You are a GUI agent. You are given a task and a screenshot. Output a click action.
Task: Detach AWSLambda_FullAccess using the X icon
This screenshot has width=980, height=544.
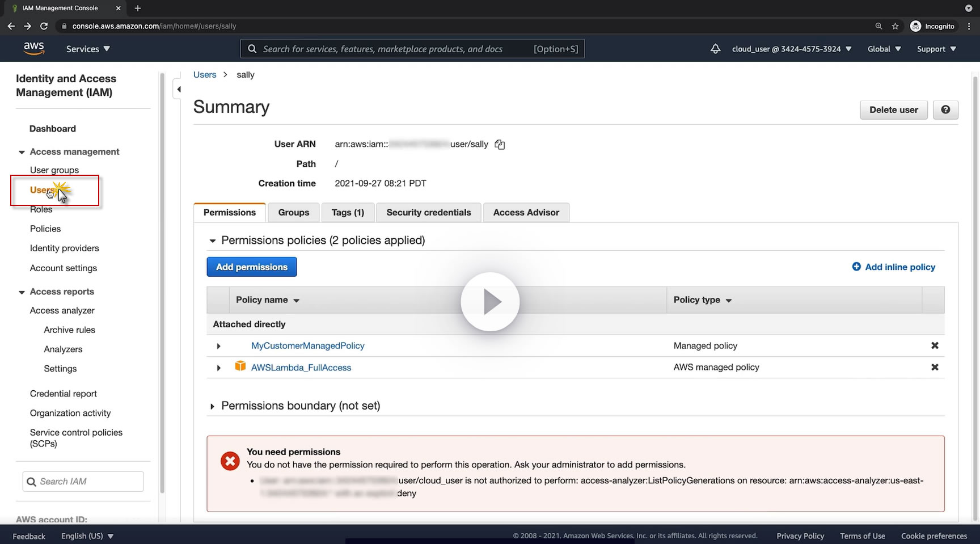[x=935, y=368]
